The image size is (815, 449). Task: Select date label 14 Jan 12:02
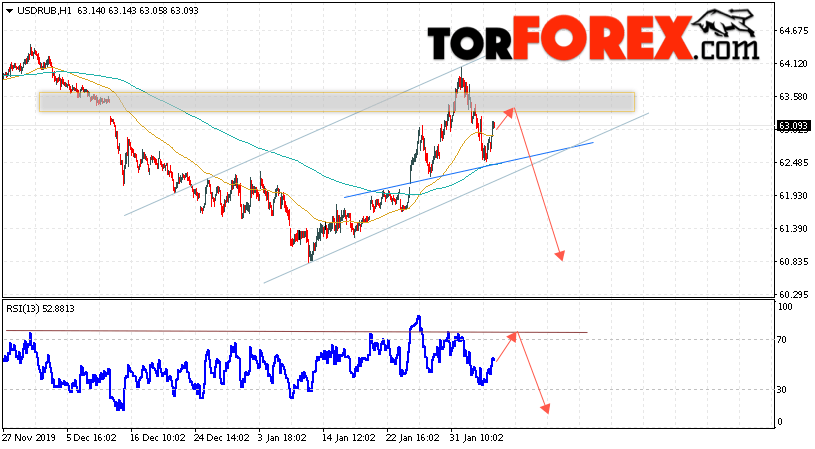pyautogui.click(x=349, y=438)
